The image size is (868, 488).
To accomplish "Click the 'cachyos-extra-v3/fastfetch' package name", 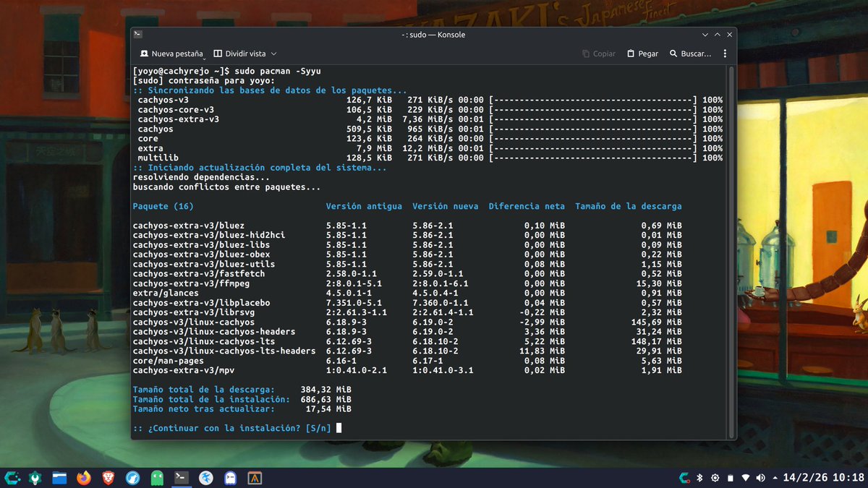I will point(199,274).
